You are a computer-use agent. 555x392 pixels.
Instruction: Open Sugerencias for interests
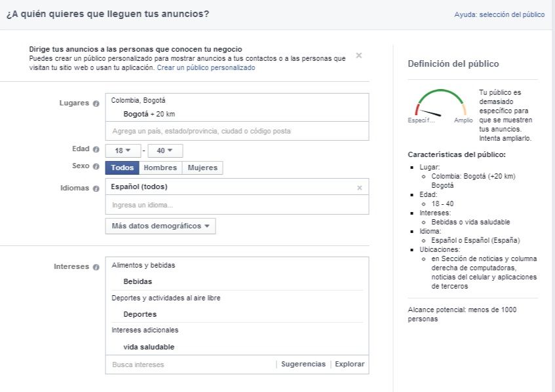(303, 364)
